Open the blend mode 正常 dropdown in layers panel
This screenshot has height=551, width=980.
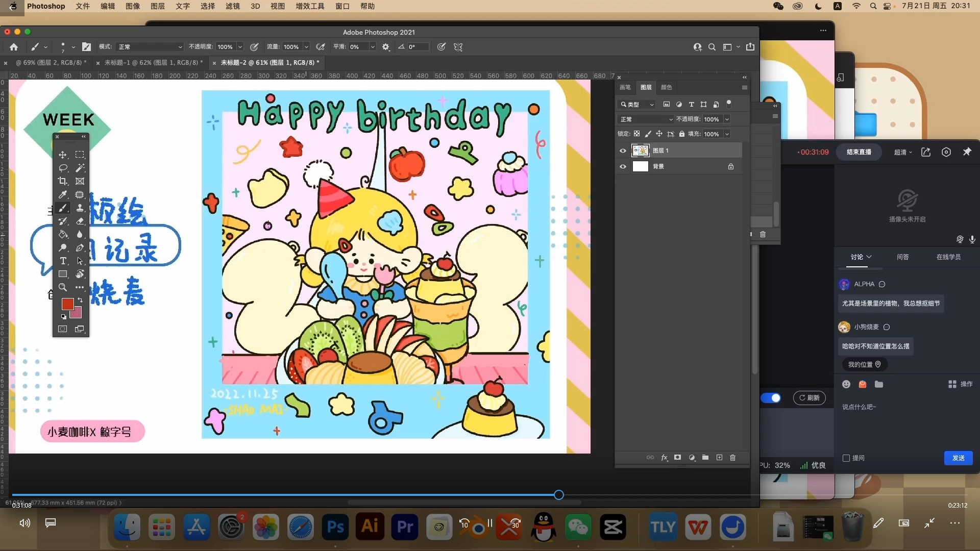(x=646, y=119)
